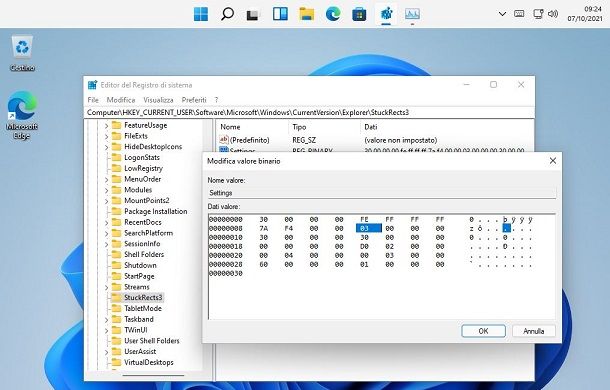
Task: Open the Windows Start menu
Action: coord(201,14)
